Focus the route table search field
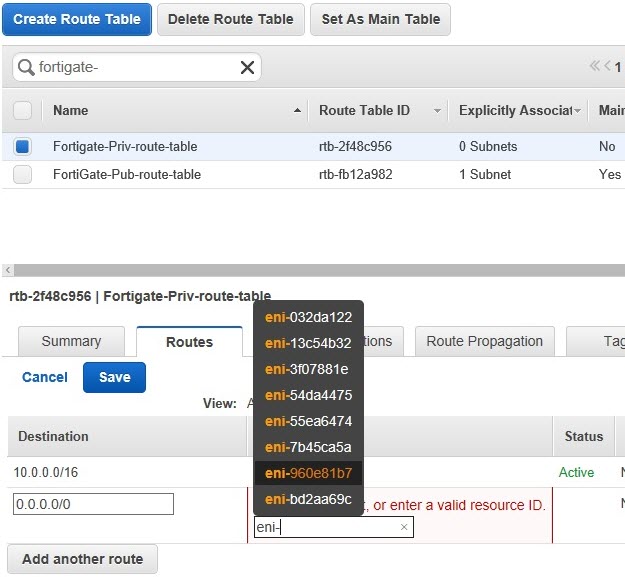 [137, 67]
